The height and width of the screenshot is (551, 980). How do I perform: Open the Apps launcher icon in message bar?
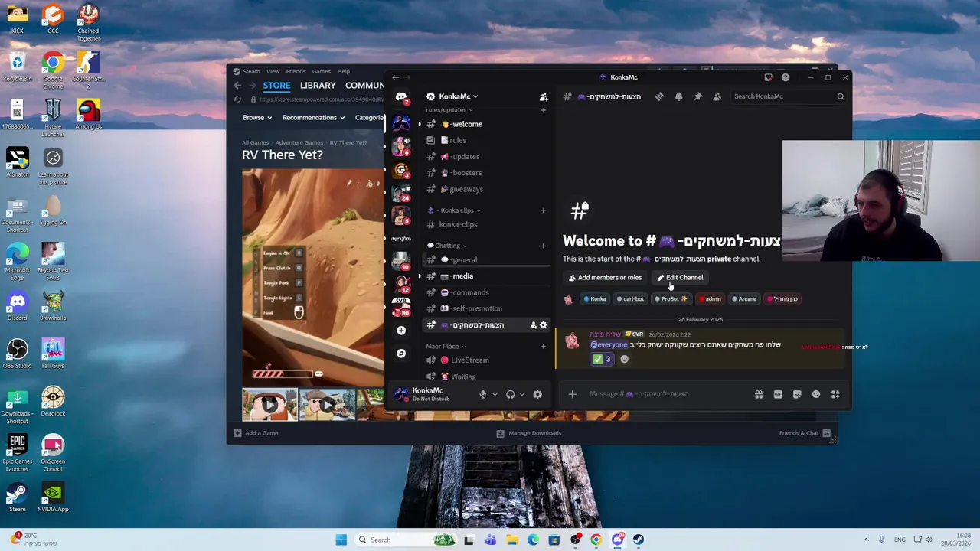tap(835, 394)
